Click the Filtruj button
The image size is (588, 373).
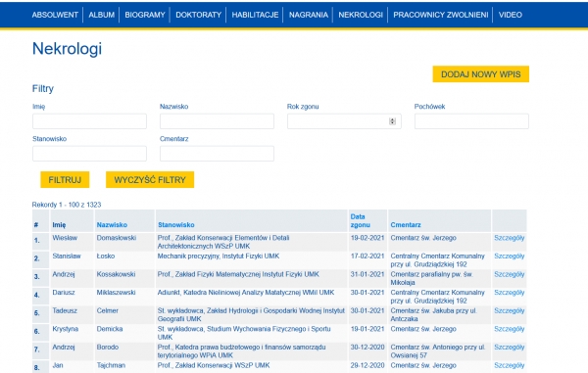65,180
